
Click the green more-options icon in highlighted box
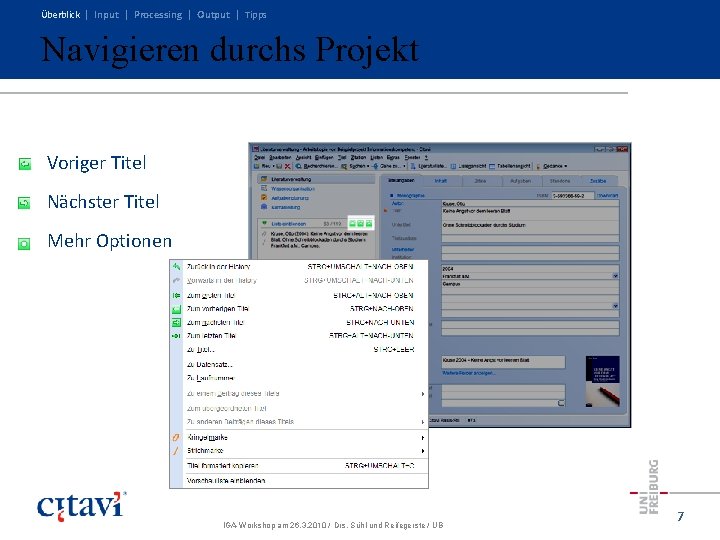pos(369,224)
